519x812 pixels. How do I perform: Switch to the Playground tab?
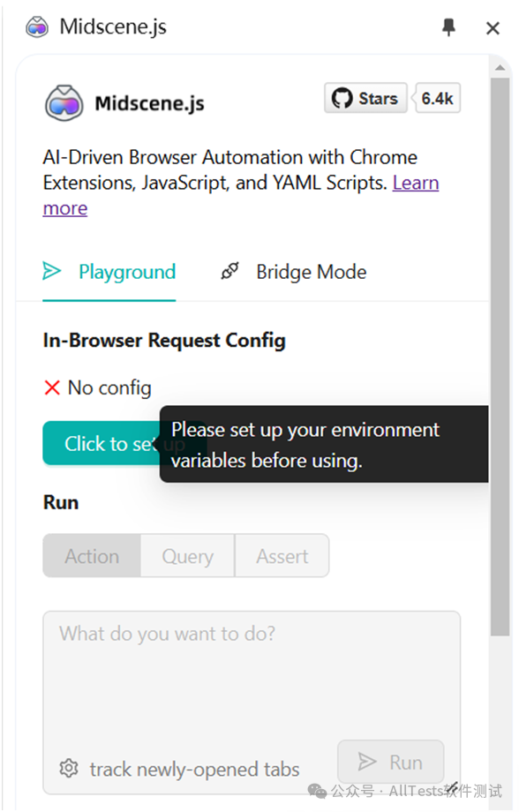109,272
